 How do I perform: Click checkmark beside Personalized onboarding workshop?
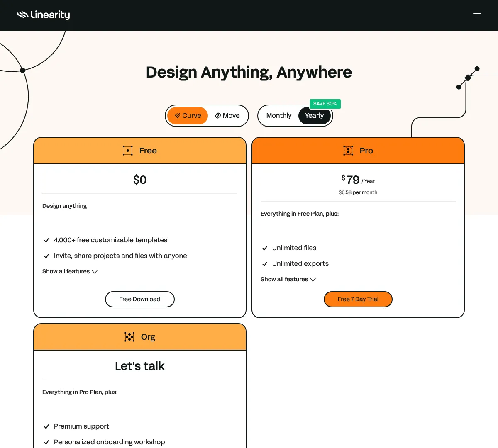point(46,442)
